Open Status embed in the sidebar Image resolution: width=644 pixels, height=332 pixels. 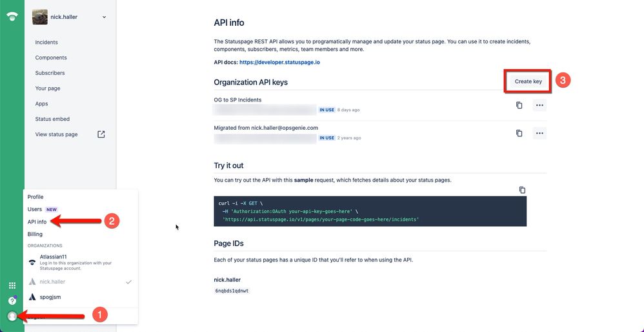click(x=52, y=119)
